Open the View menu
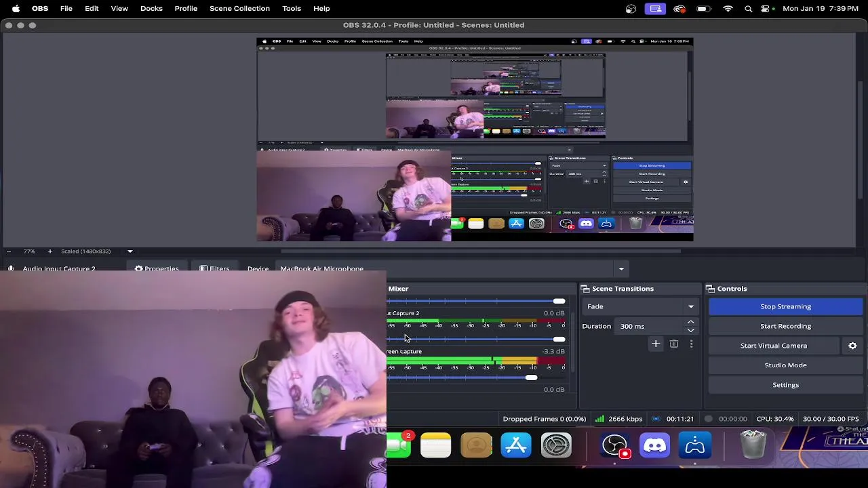This screenshot has width=868, height=488. [x=119, y=8]
